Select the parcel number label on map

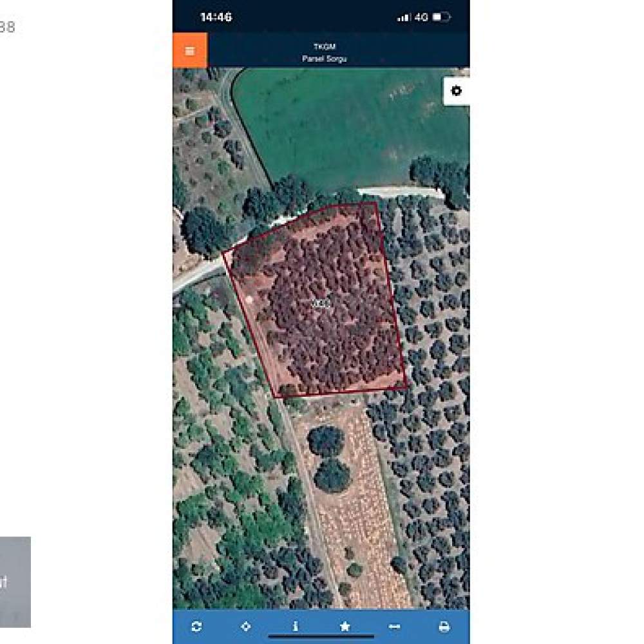pyautogui.click(x=321, y=303)
